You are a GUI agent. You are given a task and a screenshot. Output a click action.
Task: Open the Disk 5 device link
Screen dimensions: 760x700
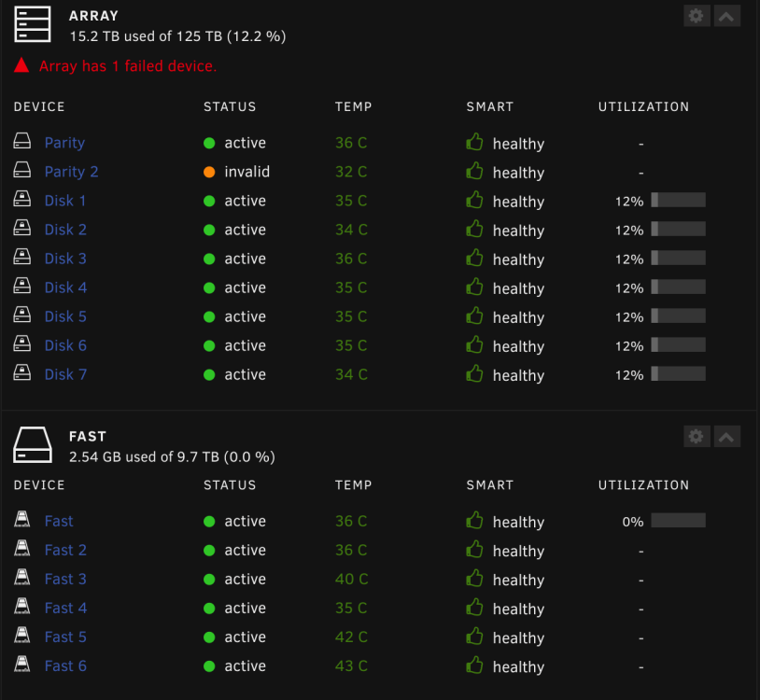[65, 316]
